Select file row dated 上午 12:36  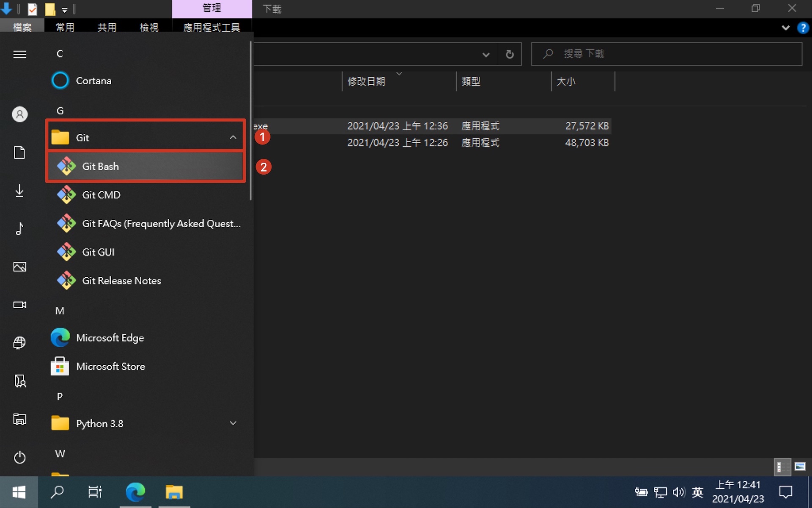[x=432, y=126]
